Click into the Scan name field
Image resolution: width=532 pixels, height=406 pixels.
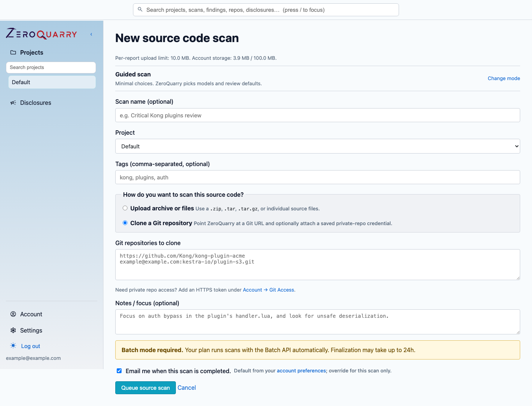point(318,115)
